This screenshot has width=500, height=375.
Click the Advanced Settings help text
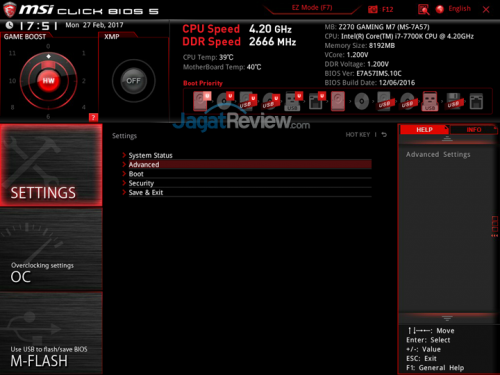tap(438, 154)
